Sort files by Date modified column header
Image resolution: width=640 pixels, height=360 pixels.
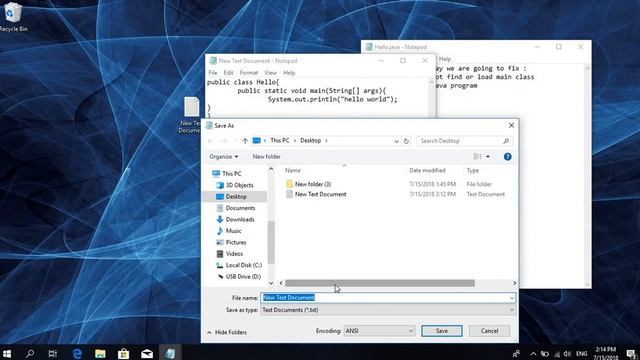click(427, 171)
